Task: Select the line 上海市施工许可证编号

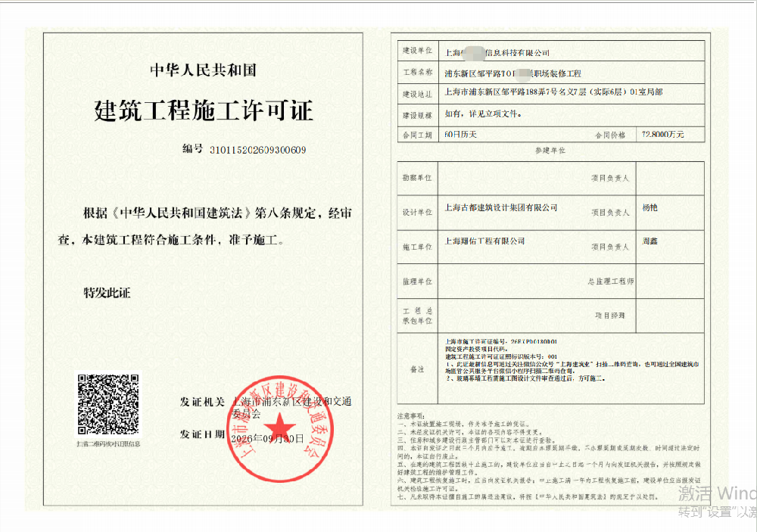Action: [500, 341]
